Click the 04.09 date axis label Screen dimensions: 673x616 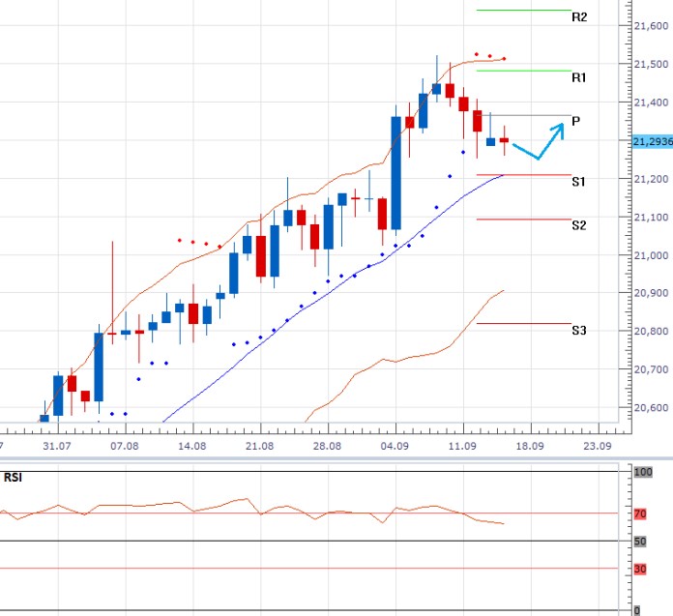pyautogui.click(x=395, y=447)
